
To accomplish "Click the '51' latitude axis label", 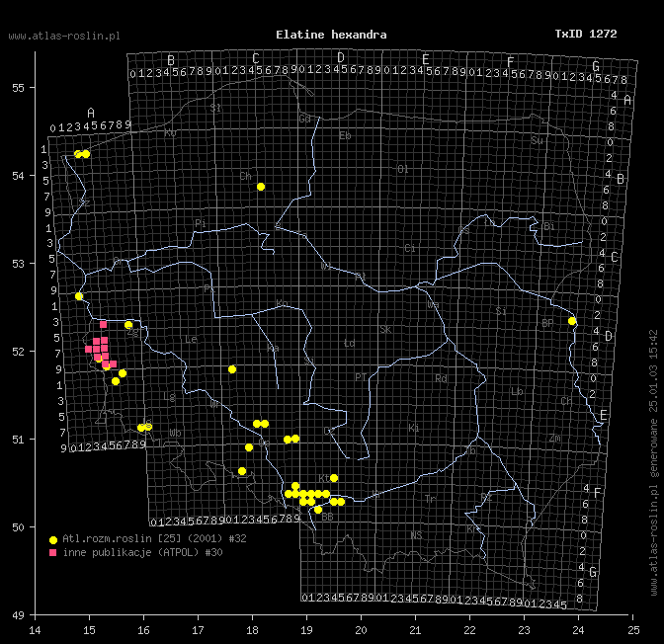I will click(18, 440).
